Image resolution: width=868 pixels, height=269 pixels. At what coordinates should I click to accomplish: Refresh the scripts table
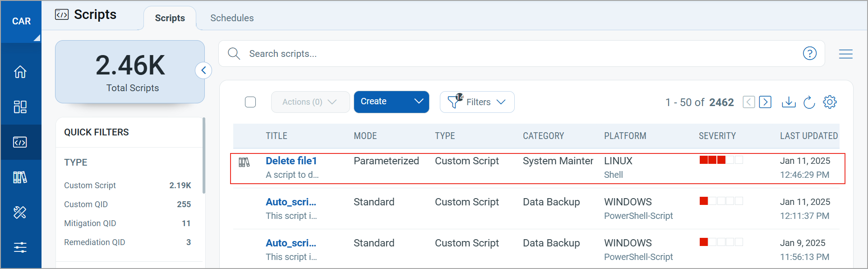click(809, 102)
